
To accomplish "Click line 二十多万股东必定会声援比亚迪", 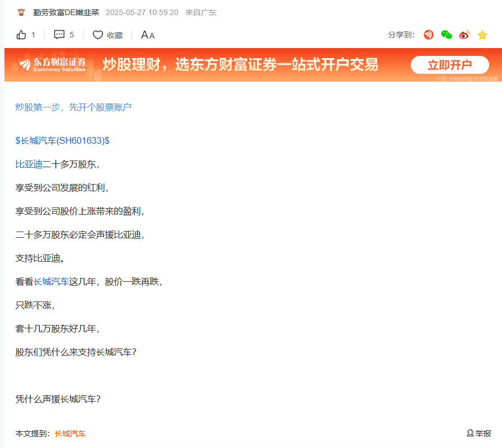I will pyautogui.click(x=79, y=235).
